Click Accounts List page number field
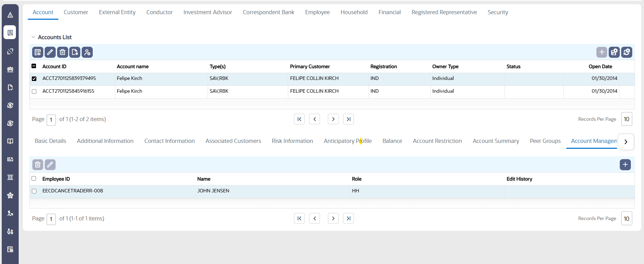Viewport: 644px width, 264px height. 51,120
